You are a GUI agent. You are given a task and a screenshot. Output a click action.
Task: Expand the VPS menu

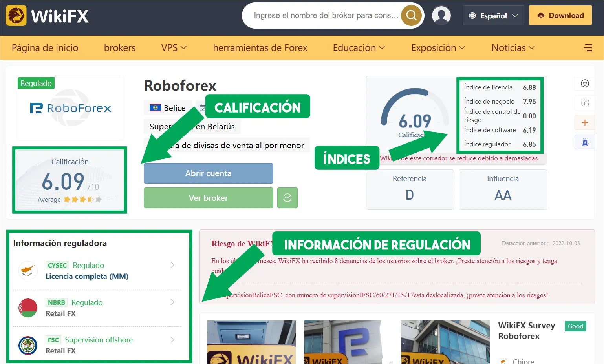(x=174, y=48)
